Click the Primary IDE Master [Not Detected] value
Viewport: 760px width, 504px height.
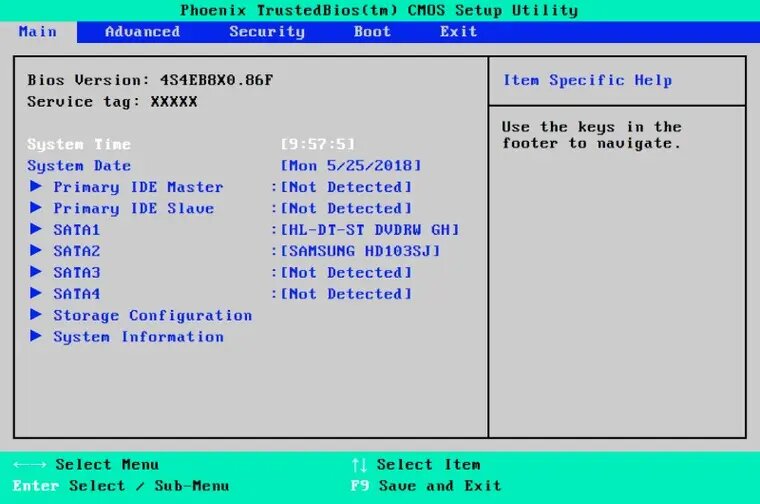pyautogui.click(x=346, y=187)
